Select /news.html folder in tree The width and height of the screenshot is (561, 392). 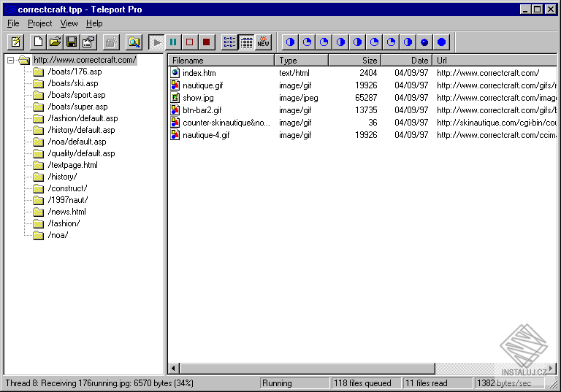[x=67, y=212]
